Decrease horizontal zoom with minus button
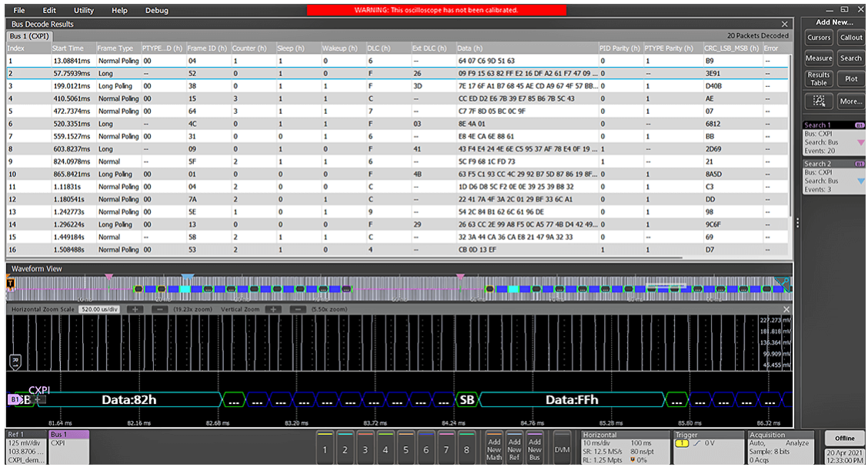Screen dimensions: 868x467 [x=159, y=309]
